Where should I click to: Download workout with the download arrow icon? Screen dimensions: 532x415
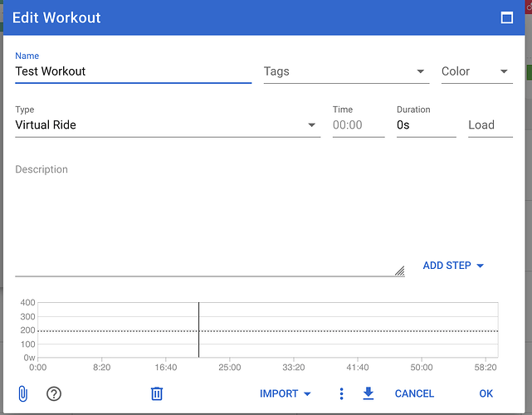pyautogui.click(x=368, y=393)
